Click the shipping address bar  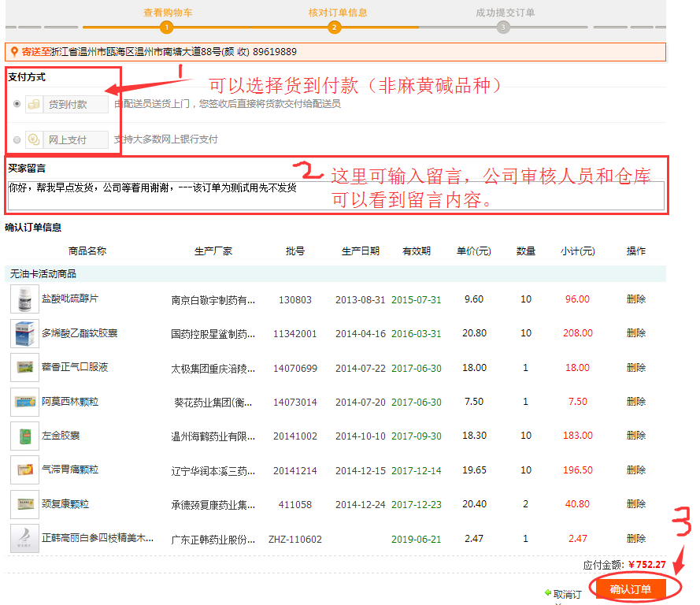pos(335,52)
